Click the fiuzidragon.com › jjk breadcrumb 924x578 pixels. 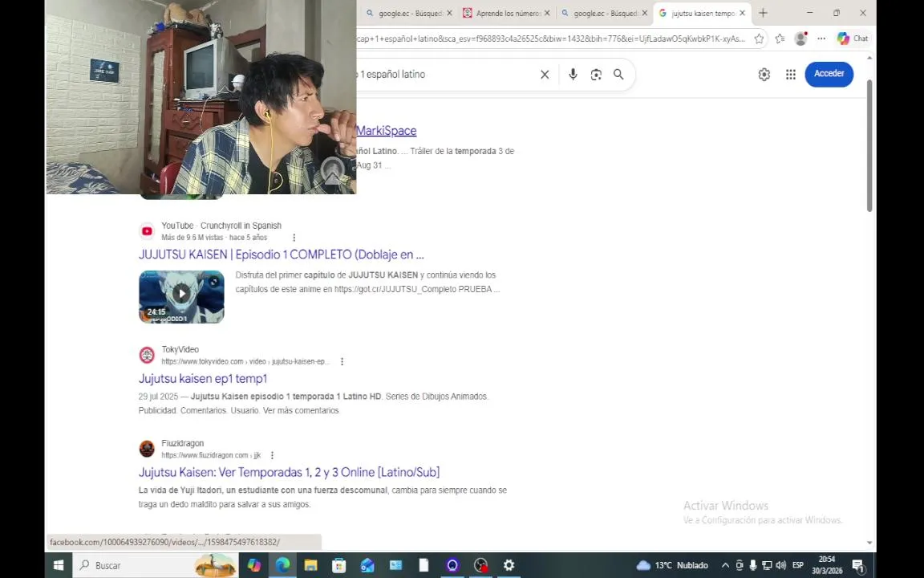click(211, 455)
